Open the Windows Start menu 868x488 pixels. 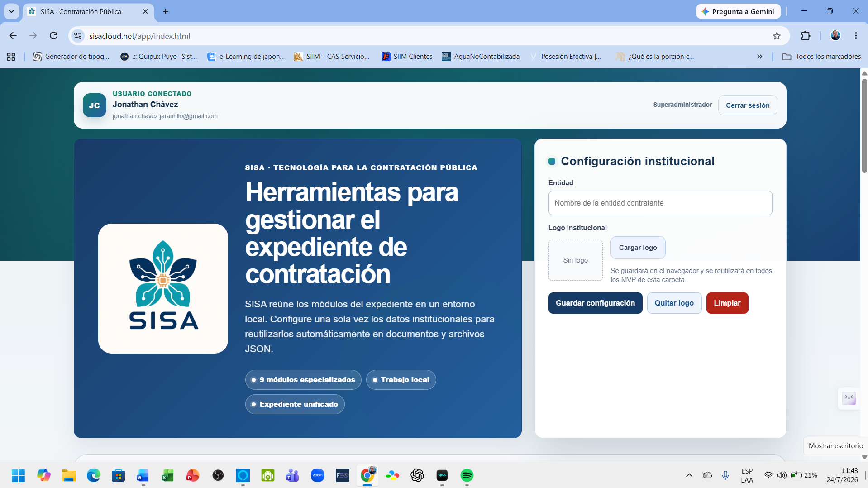[x=18, y=475]
